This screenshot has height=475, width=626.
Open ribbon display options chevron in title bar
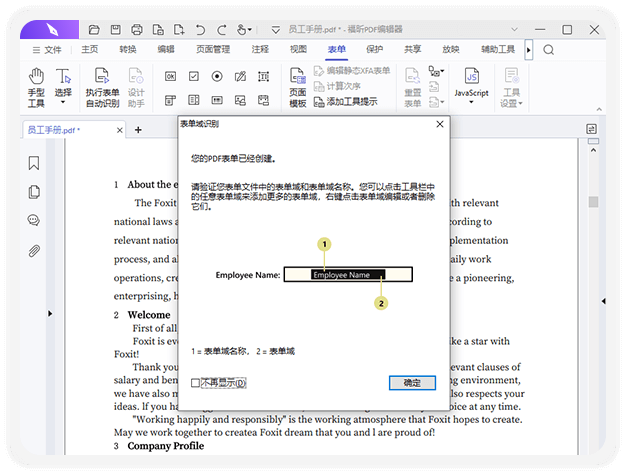tap(515, 29)
